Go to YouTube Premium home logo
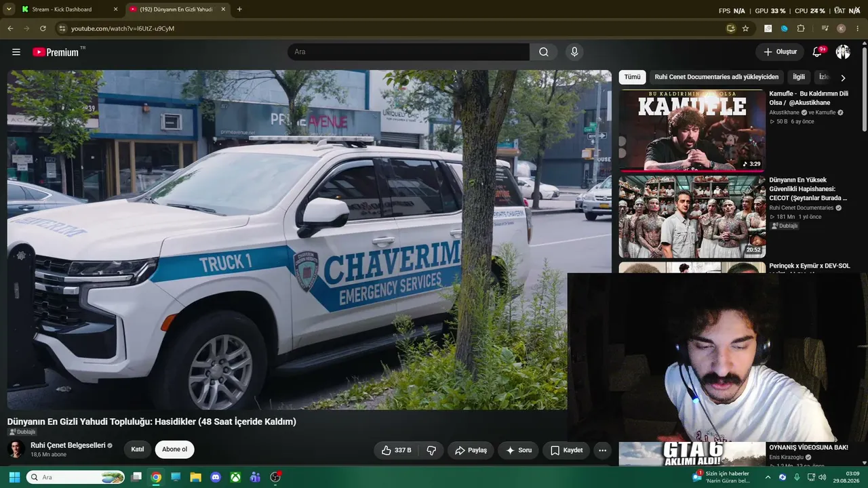Viewport: 868px width, 488px height. pos(56,52)
